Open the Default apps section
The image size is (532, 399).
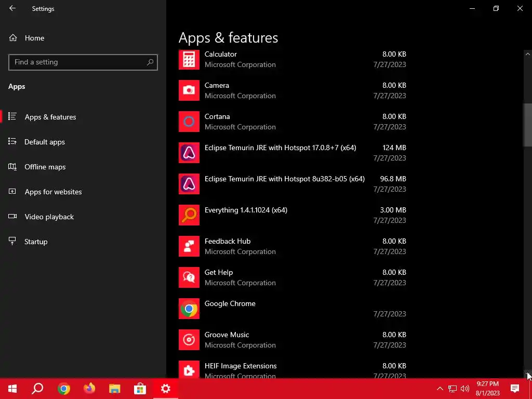pos(83,142)
